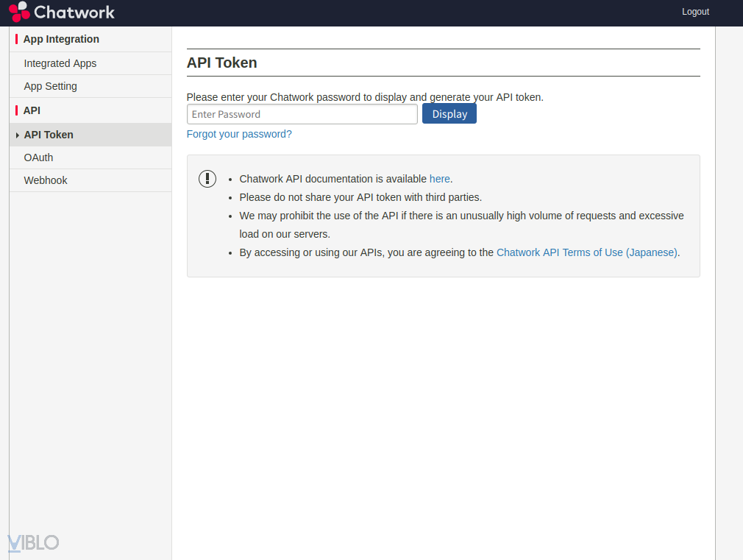Open Chatwork API Terms of Use link
The height and width of the screenshot is (560, 743).
click(586, 252)
